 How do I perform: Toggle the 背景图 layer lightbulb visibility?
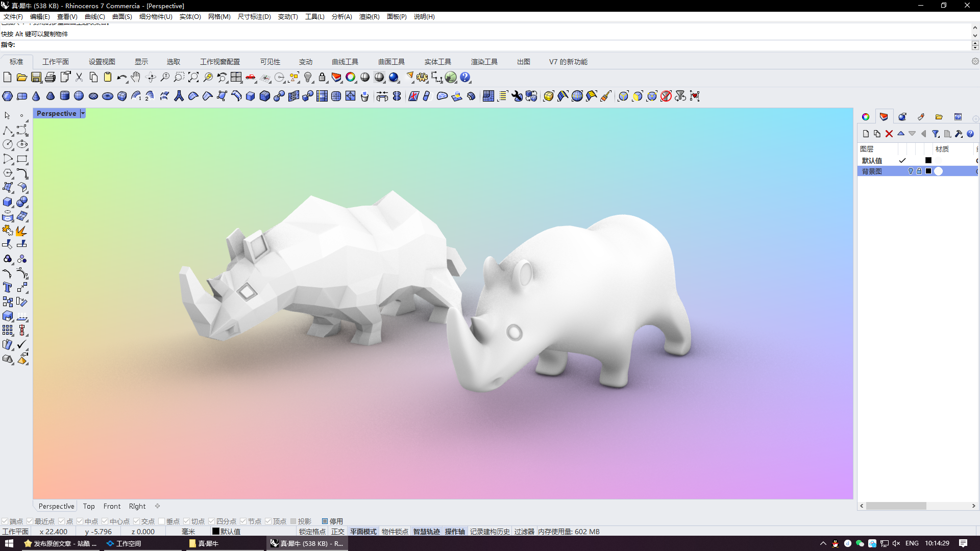(x=911, y=171)
